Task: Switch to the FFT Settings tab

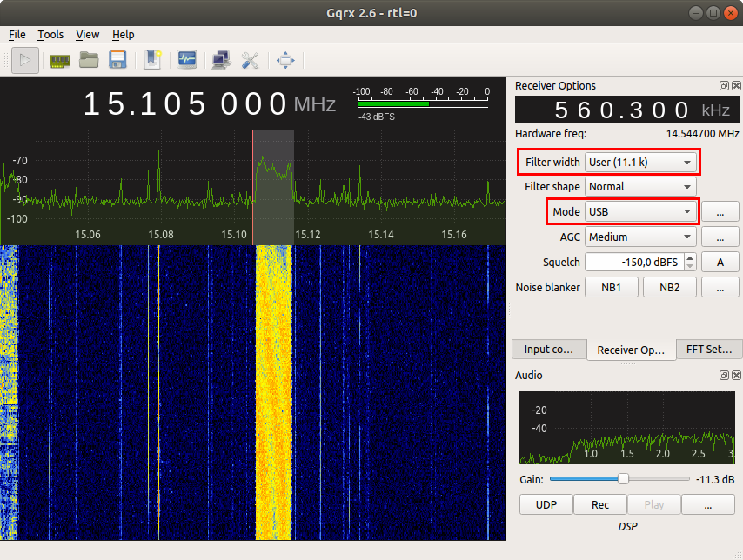Action: pyautogui.click(x=709, y=349)
